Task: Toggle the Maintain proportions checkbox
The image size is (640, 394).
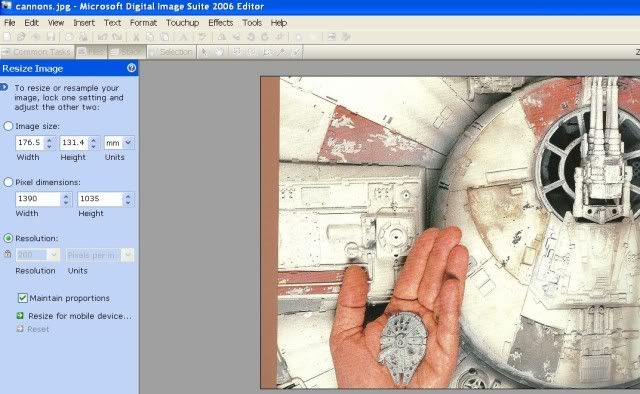Action: click(22, 298)
